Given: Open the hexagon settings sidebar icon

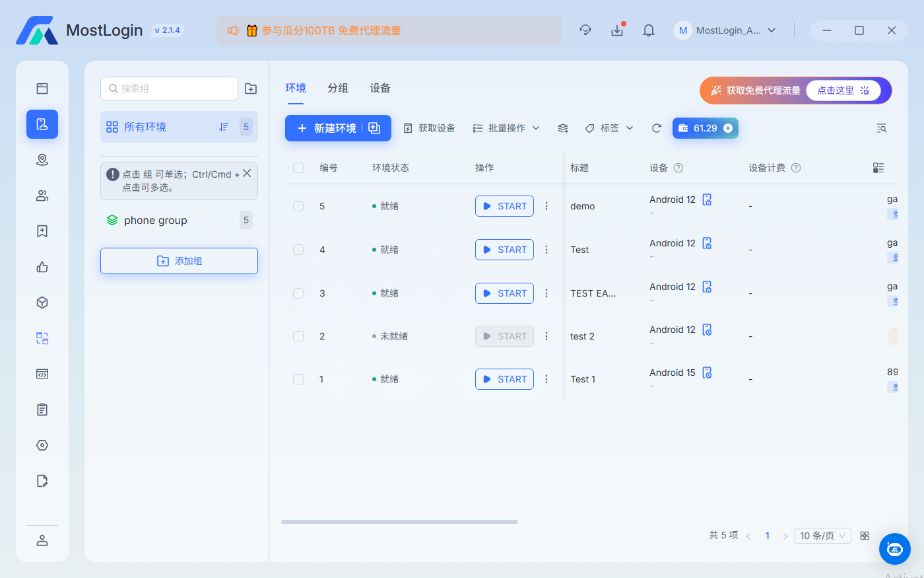Looking at the screenshot, I should click(x=42, y=445).
